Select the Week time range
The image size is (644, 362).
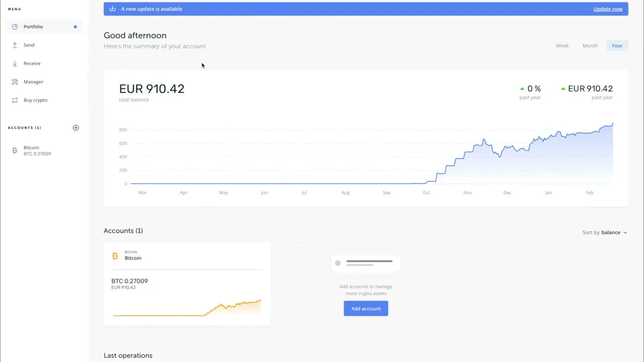[x=562, y=45]
